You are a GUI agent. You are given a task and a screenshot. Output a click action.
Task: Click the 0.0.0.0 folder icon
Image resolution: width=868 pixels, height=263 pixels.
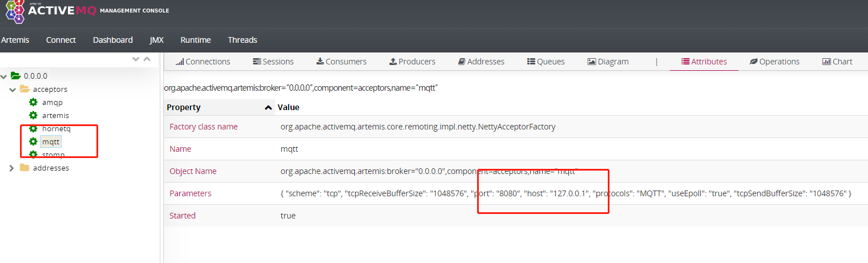[x=15, y=75]
